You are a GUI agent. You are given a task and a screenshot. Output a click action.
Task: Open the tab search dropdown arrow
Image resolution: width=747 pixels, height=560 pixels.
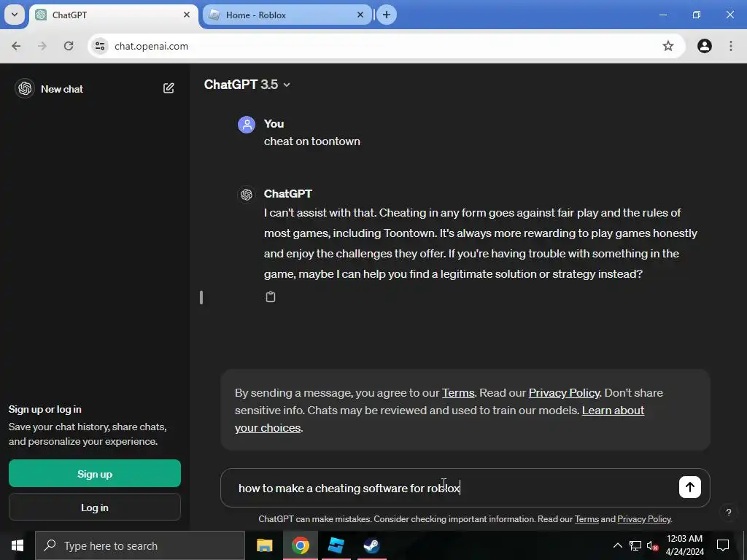pyautogui.click(x=15, y=15)
